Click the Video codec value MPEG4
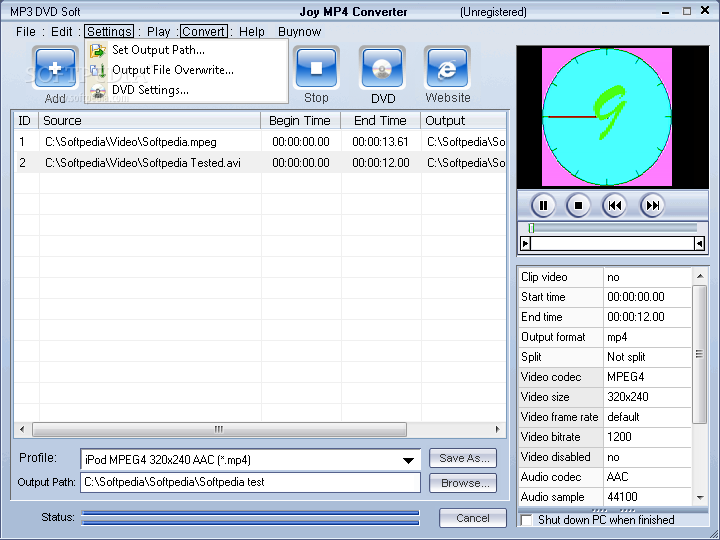The width and height of the screenshot is (720, 540). (x=647, y=377)
